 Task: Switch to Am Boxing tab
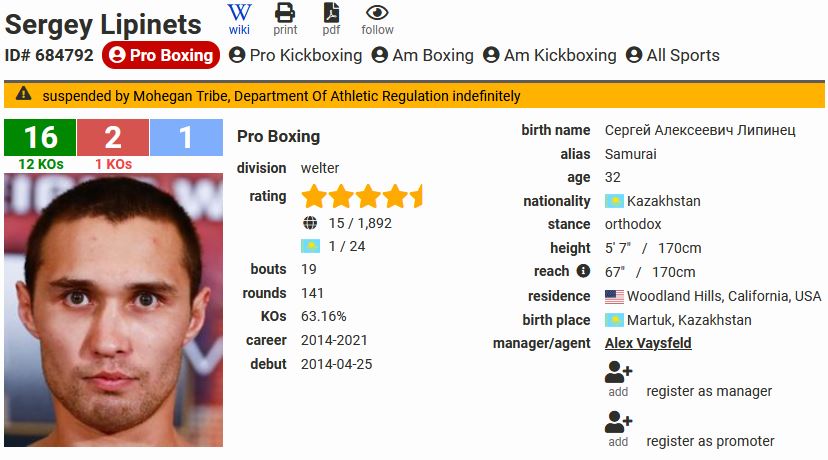tap(422, 55)
